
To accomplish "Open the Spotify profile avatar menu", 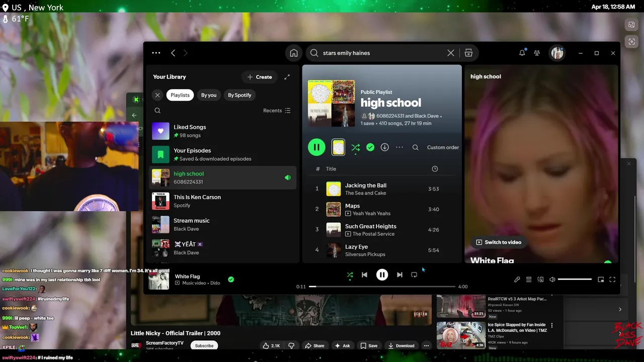I will [557, 53].
